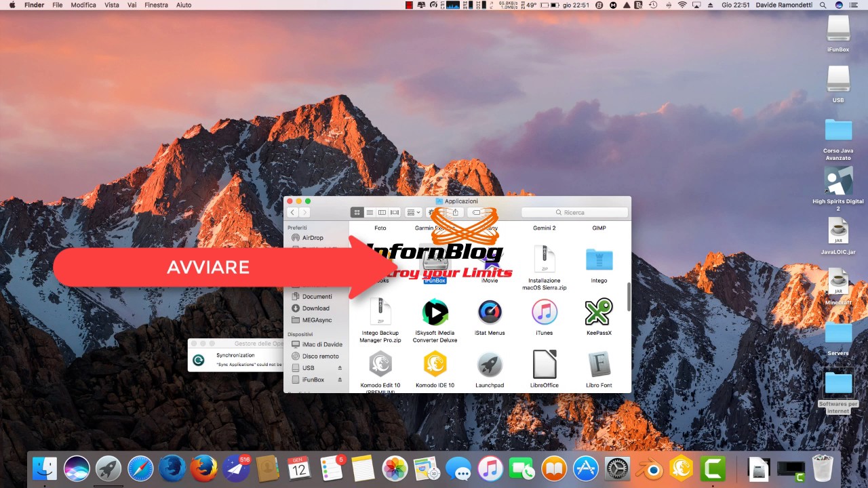The height and width of the screenshot is (488, 868).
Task: Open the arrange-by dropdown in Finder toolbar
Action: 414,213
